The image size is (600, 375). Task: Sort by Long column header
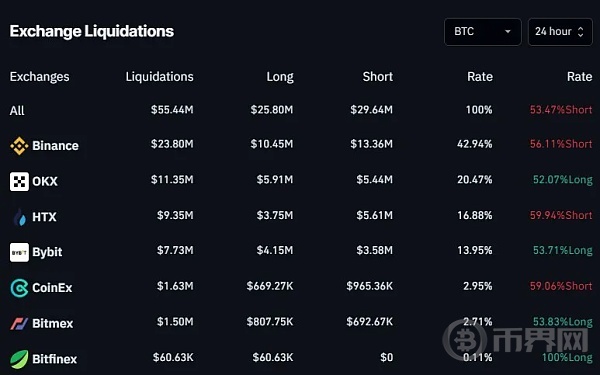tap(280, 77)
